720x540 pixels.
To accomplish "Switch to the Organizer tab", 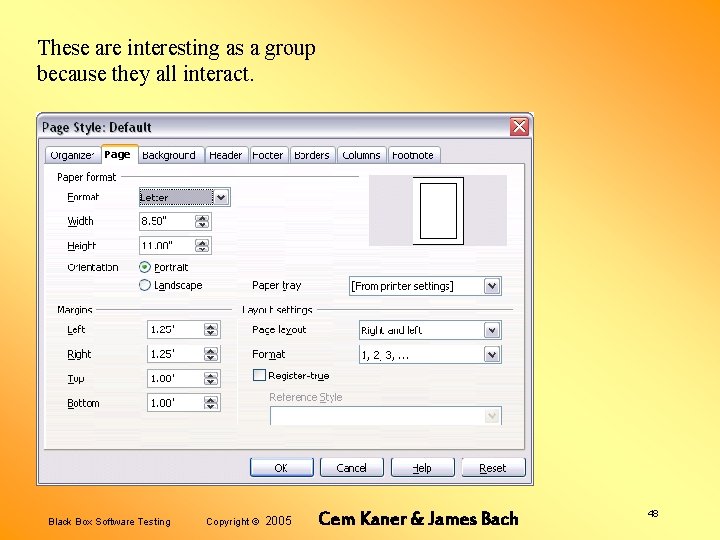I will (72, 155).
